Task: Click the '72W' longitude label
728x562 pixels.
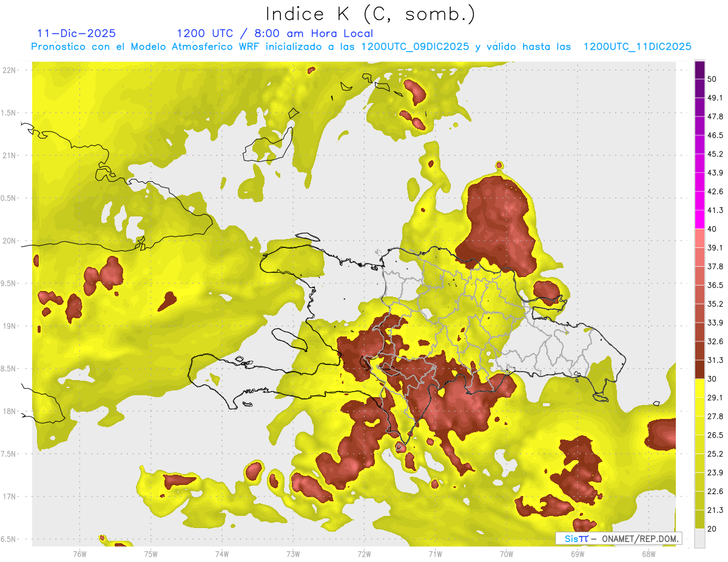Action: [x=365, y=554]
